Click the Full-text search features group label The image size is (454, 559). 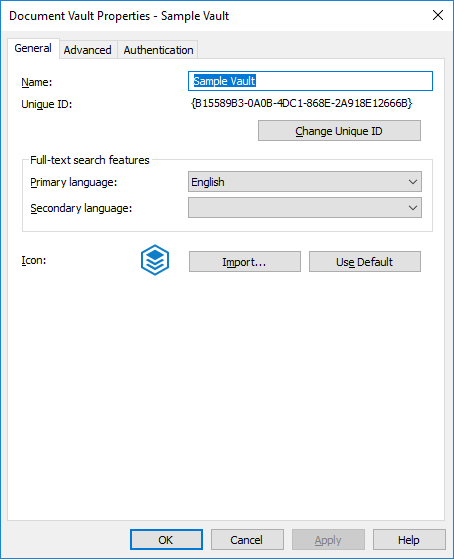tap(90, 160)
